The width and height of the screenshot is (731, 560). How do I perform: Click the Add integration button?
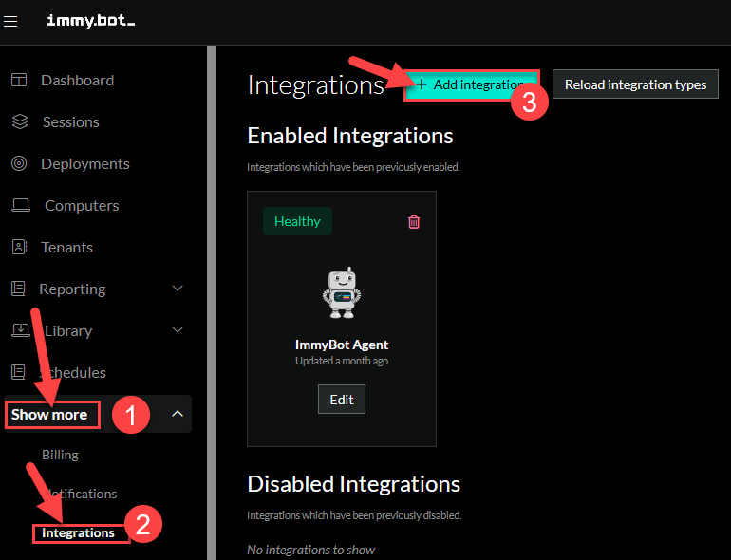472,84
